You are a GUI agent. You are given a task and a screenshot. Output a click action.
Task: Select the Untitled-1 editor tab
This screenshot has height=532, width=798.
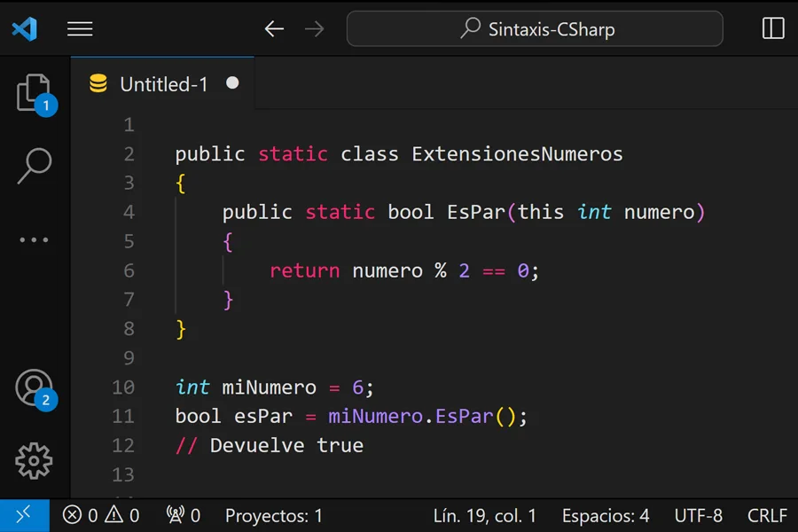162,83
